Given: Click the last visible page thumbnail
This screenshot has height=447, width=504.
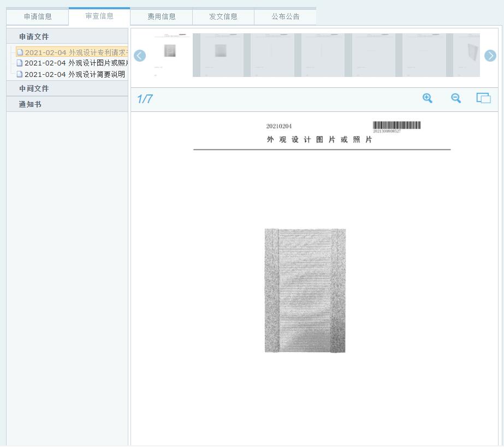Looking at the screenshot, I should (x=467, y=55).
